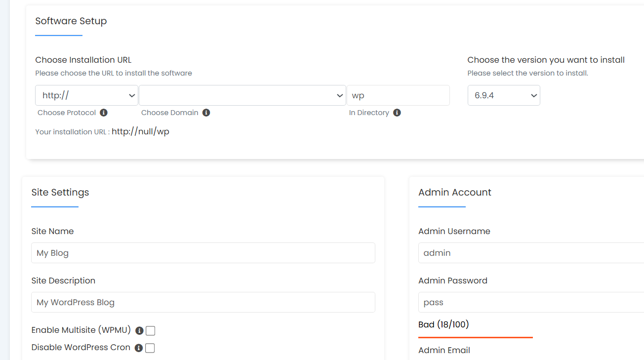Click the Site Description input field
This screenshot has width=644, height=360.
click(203, 302)
